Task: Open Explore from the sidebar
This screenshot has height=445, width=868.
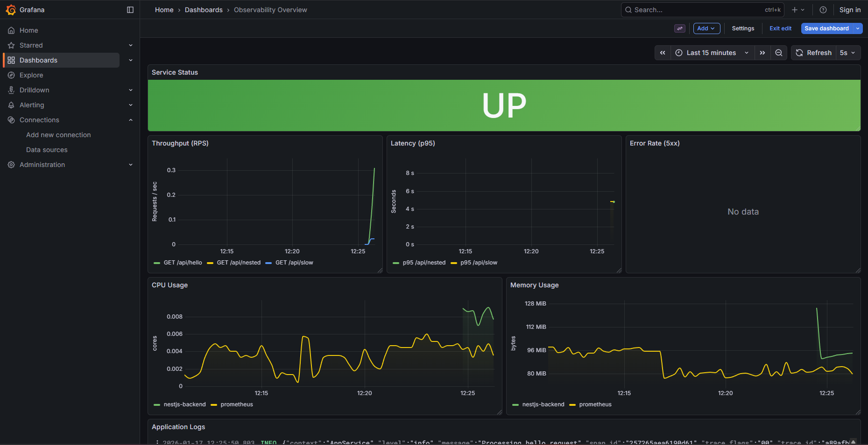Action: (x=31, y=75)
